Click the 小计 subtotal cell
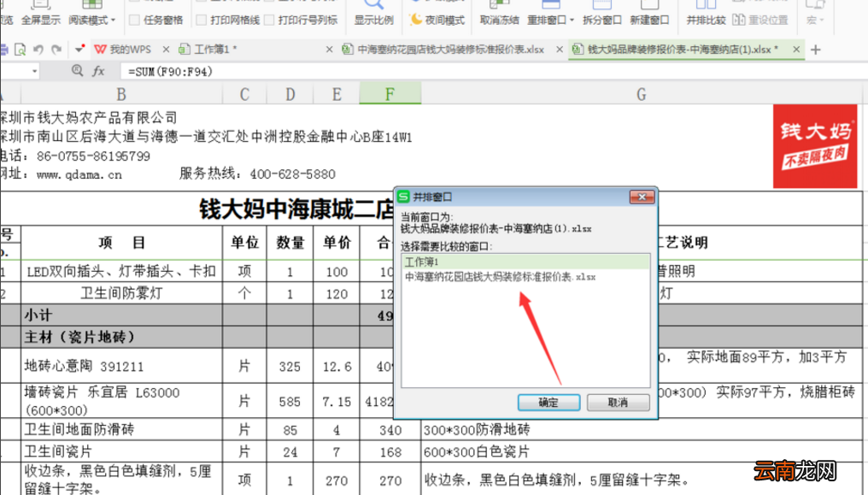Viewport: 868px width, 495px height. click(x=121, y=315)
